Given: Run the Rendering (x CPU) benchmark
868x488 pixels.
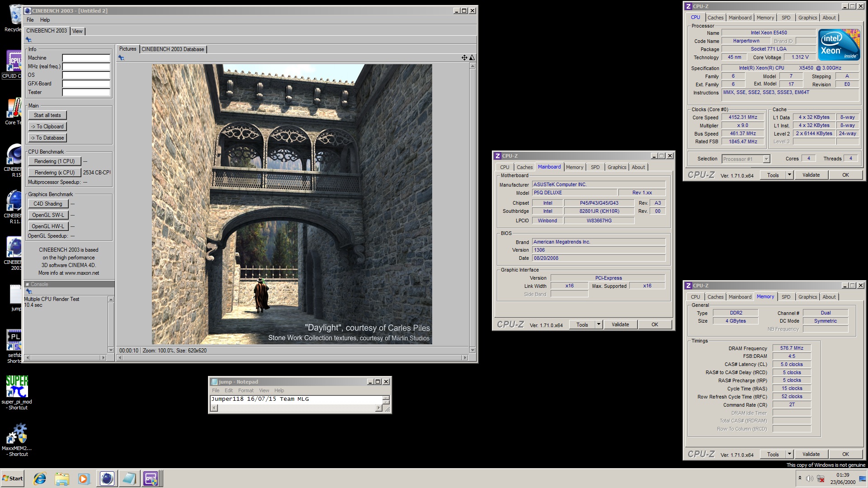Looking at the screenshot, I should pyautogui.click(x=55, y=173).
